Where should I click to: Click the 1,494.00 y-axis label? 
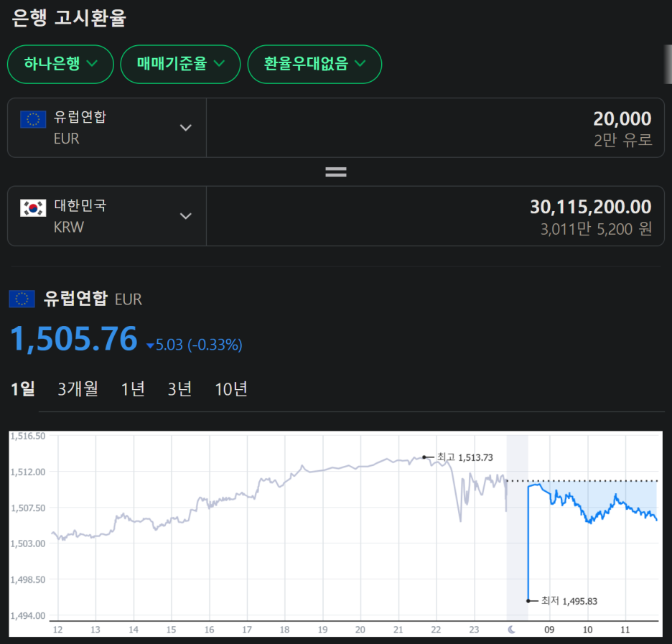(x=28, y=616)
